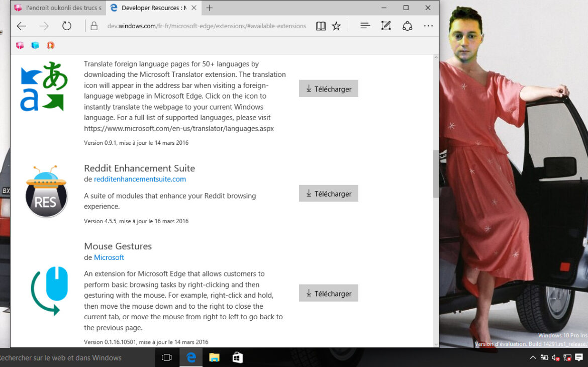Screen dimensions: 588x367
Task: Add page to favorites with star icon
Action: pos(336,26)
